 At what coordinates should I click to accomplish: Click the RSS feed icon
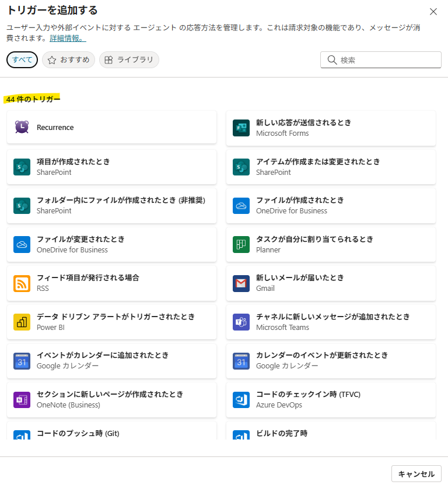22,283
